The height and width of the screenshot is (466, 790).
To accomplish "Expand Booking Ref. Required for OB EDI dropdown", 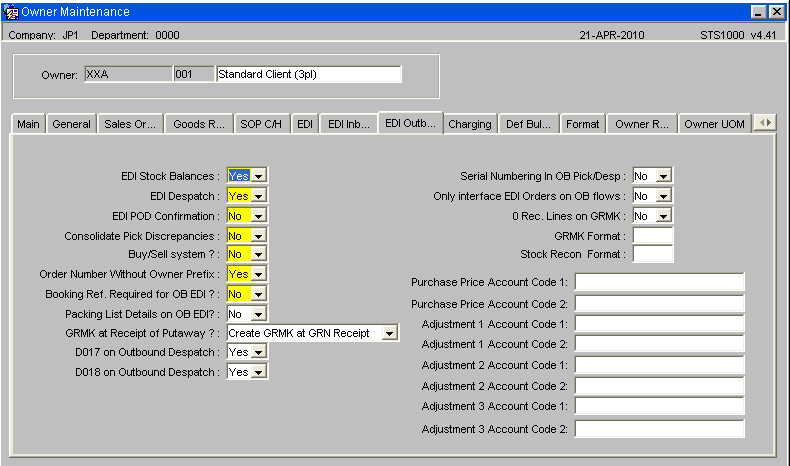I will click(x=259, y=294).
